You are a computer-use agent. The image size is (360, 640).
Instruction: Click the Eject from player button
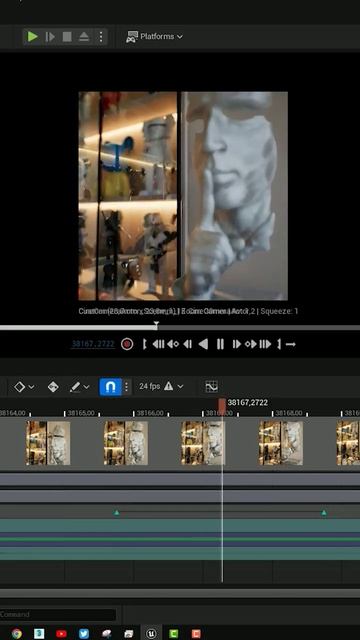click(84, 37)
